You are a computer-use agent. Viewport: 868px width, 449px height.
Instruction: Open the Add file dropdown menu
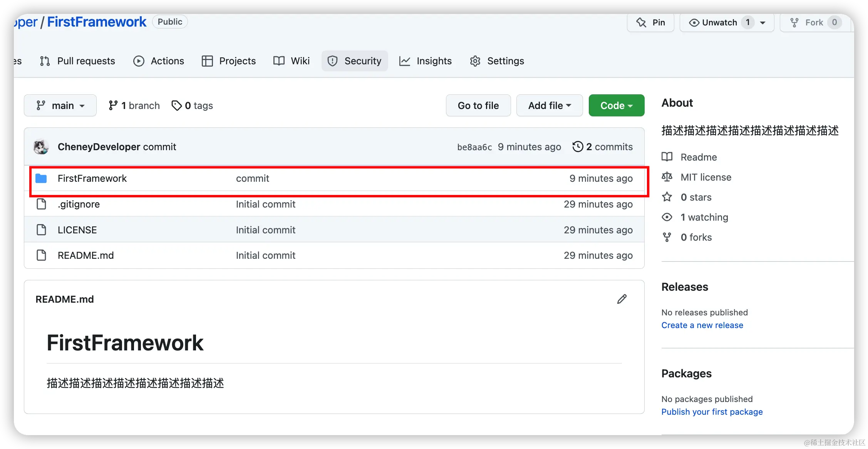[549, 106]
